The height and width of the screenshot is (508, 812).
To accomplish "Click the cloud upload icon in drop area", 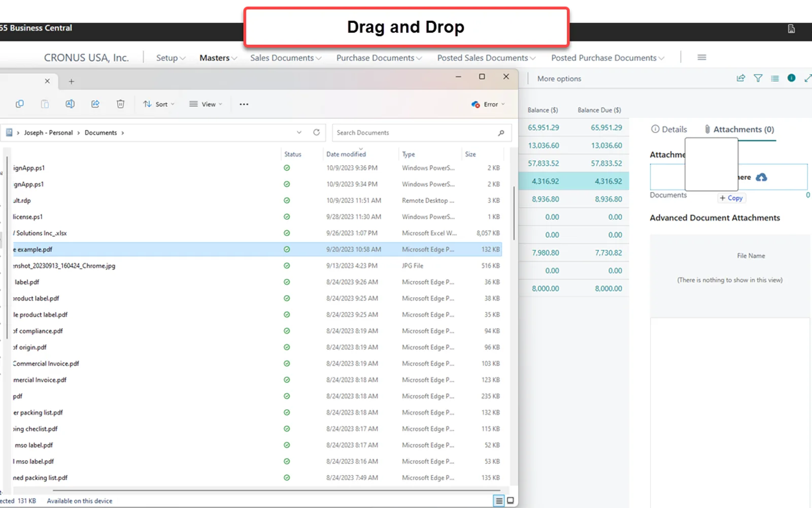I will click(x=761, y=177).
